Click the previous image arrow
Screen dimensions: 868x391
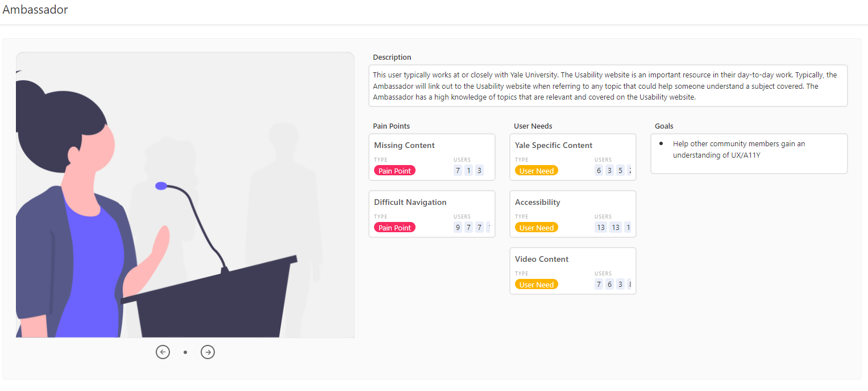pyautogui.click(x=163, y=352)
